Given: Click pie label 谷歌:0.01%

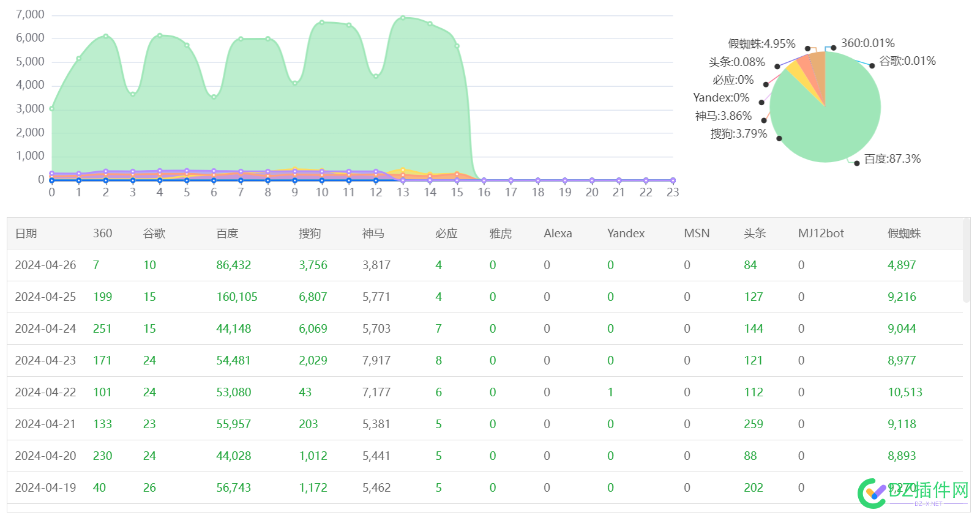Looking at the screenshot, I should (908, 61).
